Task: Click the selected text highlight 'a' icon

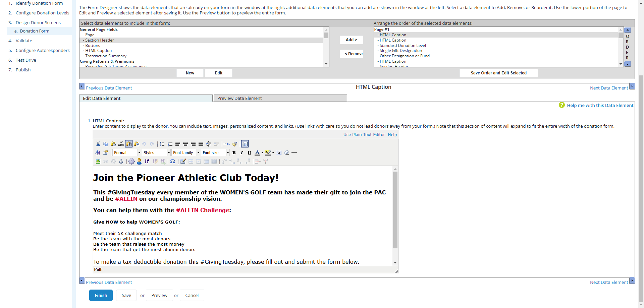Action: (x=279, y=152)
